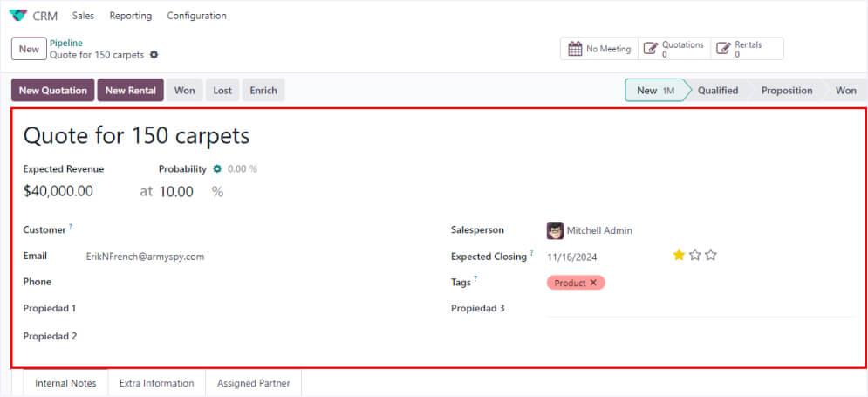The height and width of the screenshot is (397, 868).
Task: Remove the Product tag with x
Action: (593, 283)
